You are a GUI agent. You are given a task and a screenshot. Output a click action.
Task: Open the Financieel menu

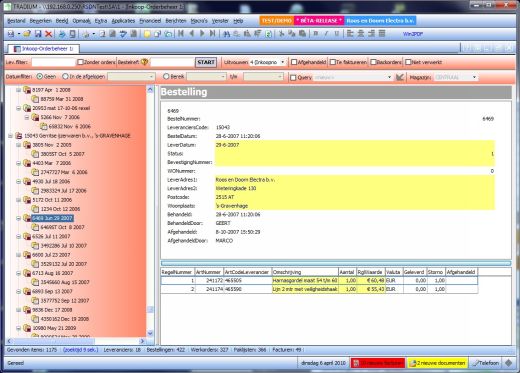[x=150, y=21]
